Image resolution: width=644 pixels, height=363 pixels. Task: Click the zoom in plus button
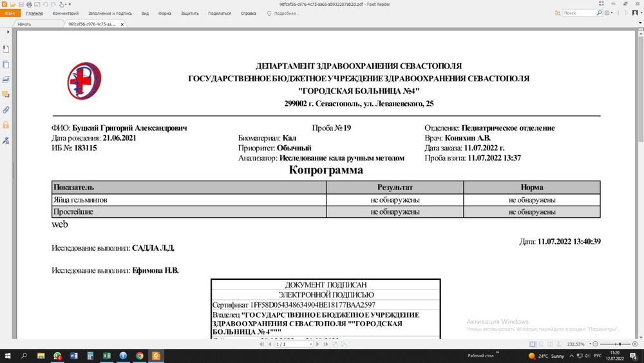click(x=634, y=344)
